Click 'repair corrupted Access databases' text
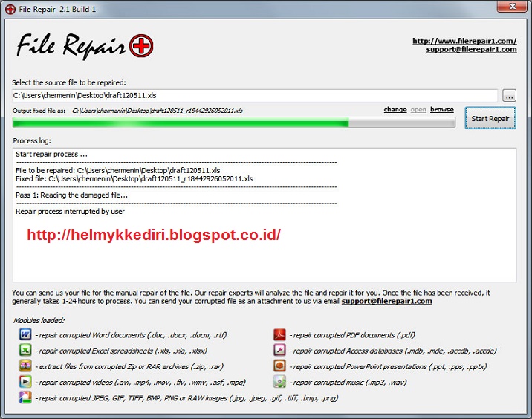Screen dimensions: 532x419 point(393,351)
